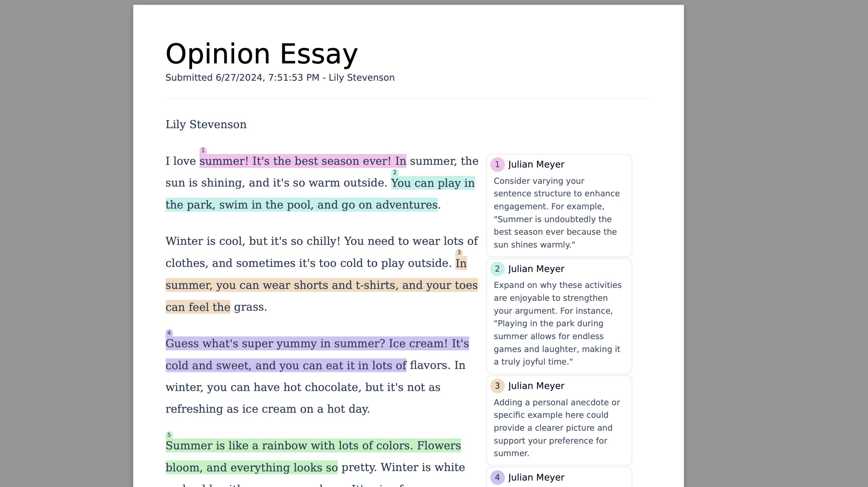Click text 'sun is shining, and it's so warm outside.'
Viewport: 868px width, 487px height.
(276, 183)
